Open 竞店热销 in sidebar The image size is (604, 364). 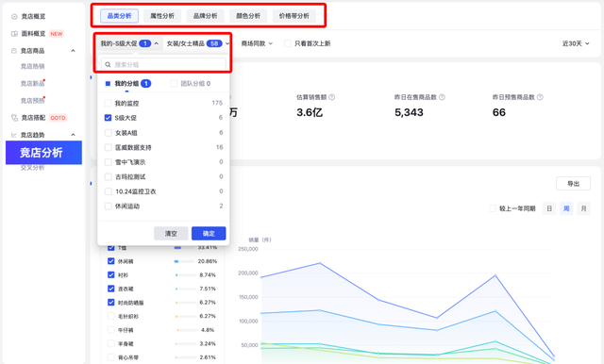pyautogui.click(x=32, y=66)
